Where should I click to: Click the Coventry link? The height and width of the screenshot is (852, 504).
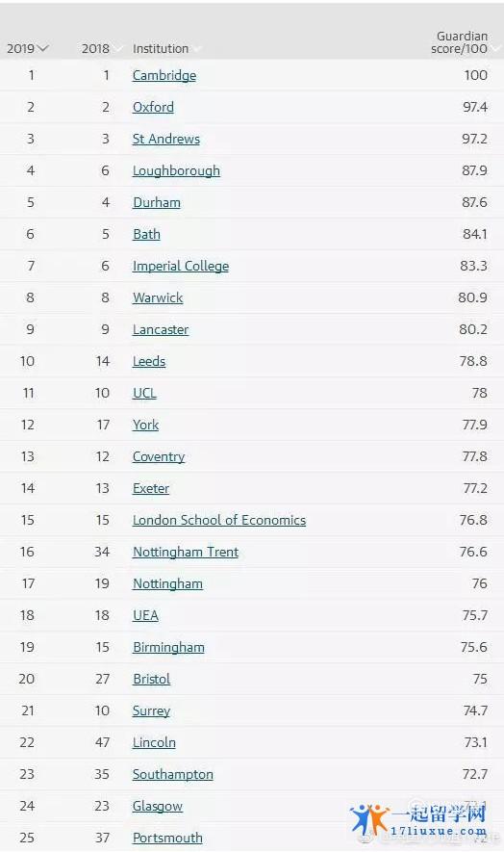(x=159, y=457)
